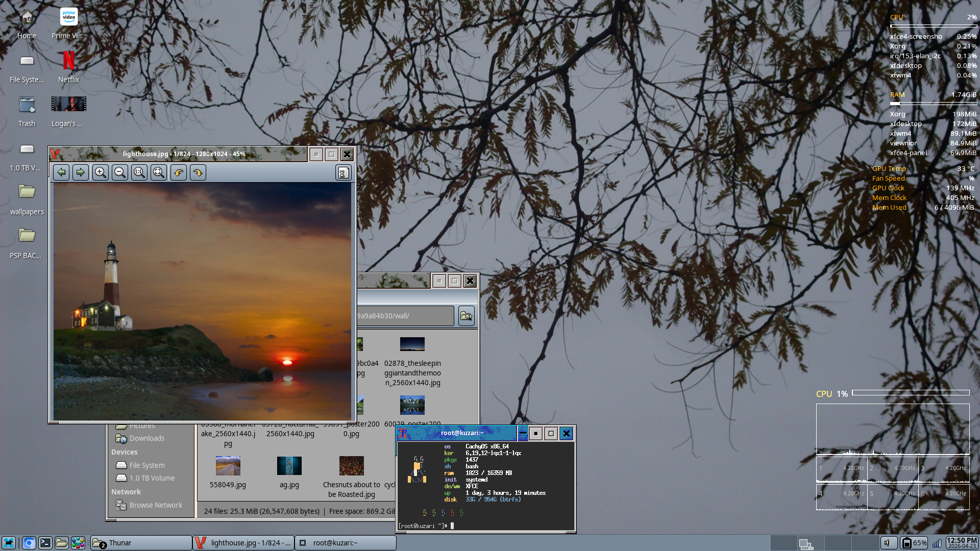Click Browse Network in the sidebar
The height and width of the screenshot is (551, 980).
coord(155,505)
